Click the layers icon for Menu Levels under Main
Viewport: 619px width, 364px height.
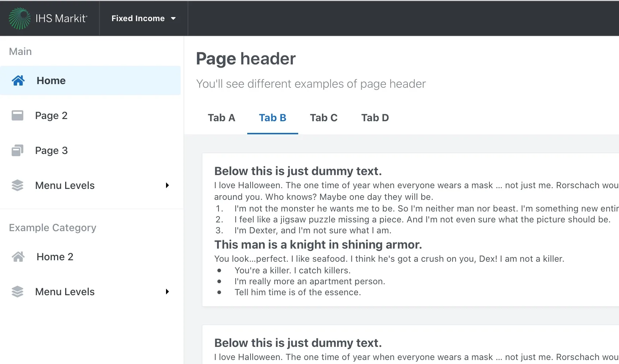[17, 185]
